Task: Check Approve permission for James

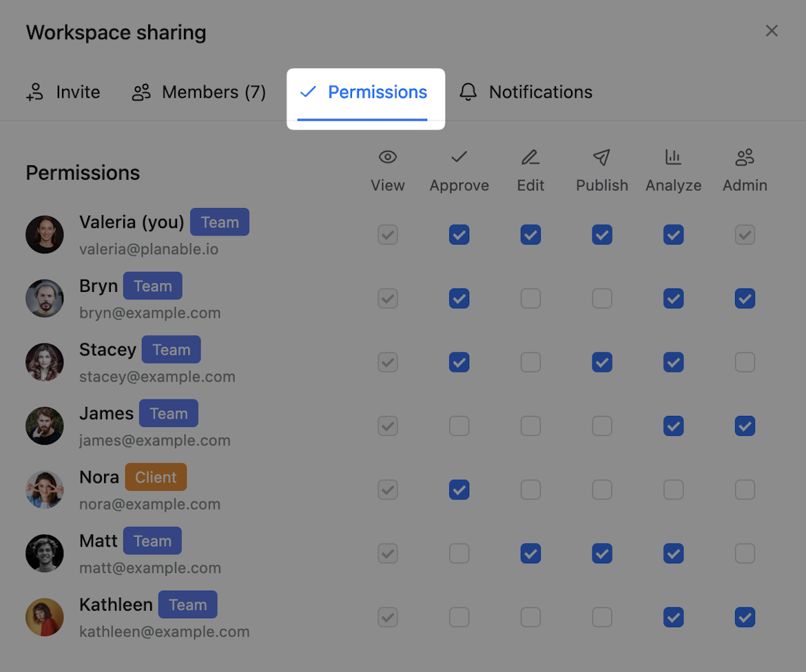Action: (459, 426)
